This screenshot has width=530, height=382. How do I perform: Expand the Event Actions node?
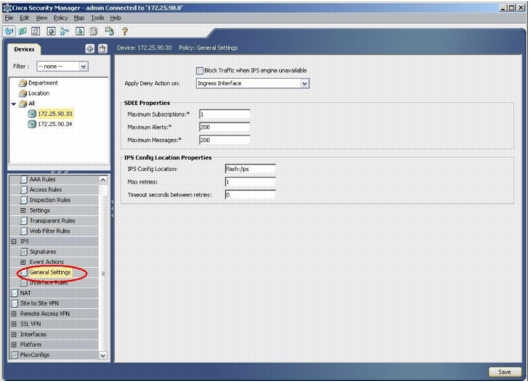click(23, 262)
